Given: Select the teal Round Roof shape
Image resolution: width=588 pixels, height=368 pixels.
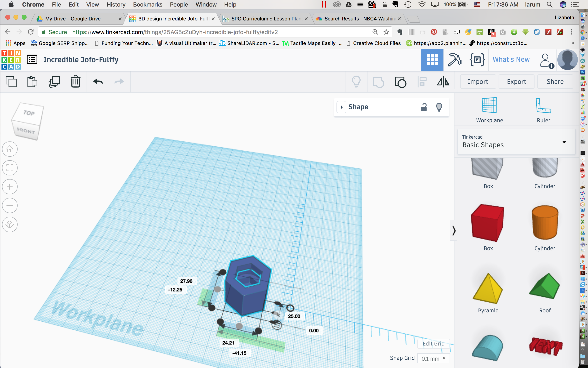Looking at the screenshot, I should tap(488, 348).
